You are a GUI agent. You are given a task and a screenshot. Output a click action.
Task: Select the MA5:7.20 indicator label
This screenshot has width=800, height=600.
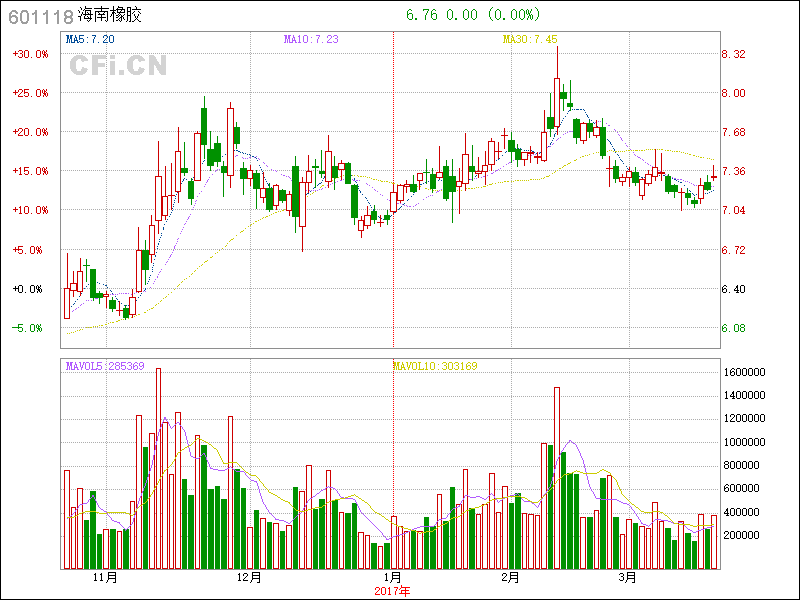(x=90, y=39)
